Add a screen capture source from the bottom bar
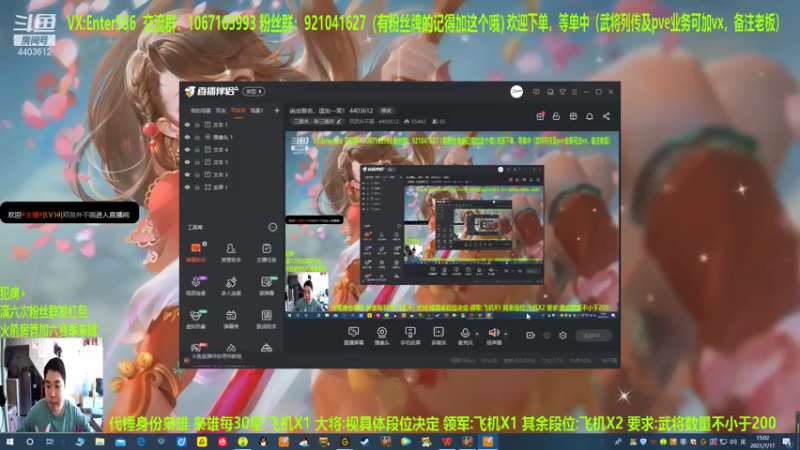The image size is (800, 450). tap(353, 336)
